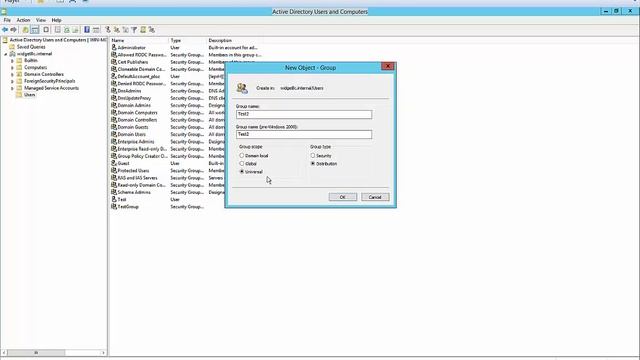Expand the Builtin folder
This screenshot has height=360, width=640.
tap(12, 60)
